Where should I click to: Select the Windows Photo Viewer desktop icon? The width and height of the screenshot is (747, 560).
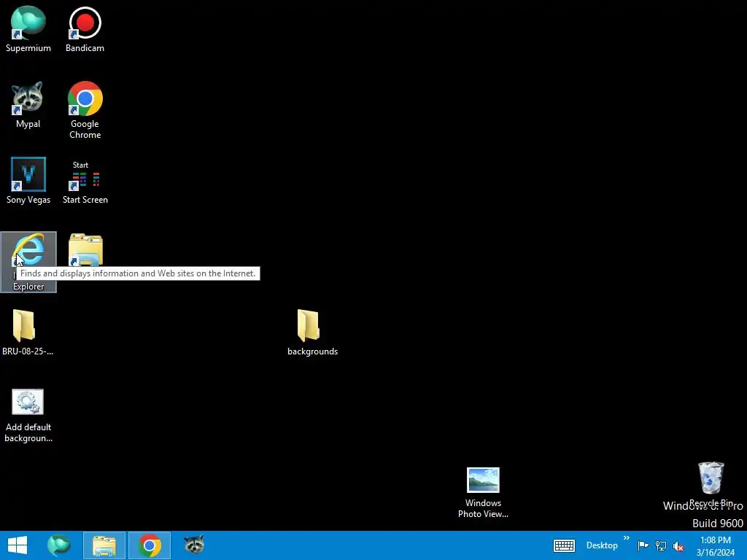(483, 492)
